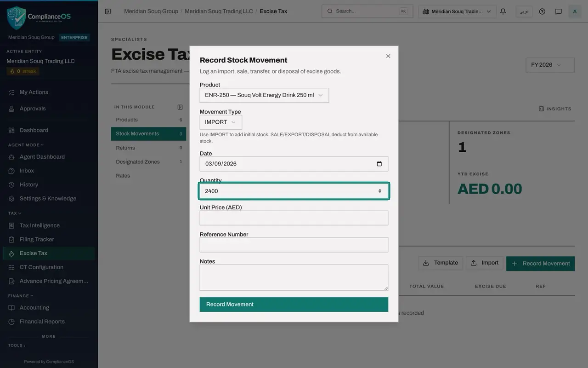Select the Designated Zones module tab

pos(148,162)
